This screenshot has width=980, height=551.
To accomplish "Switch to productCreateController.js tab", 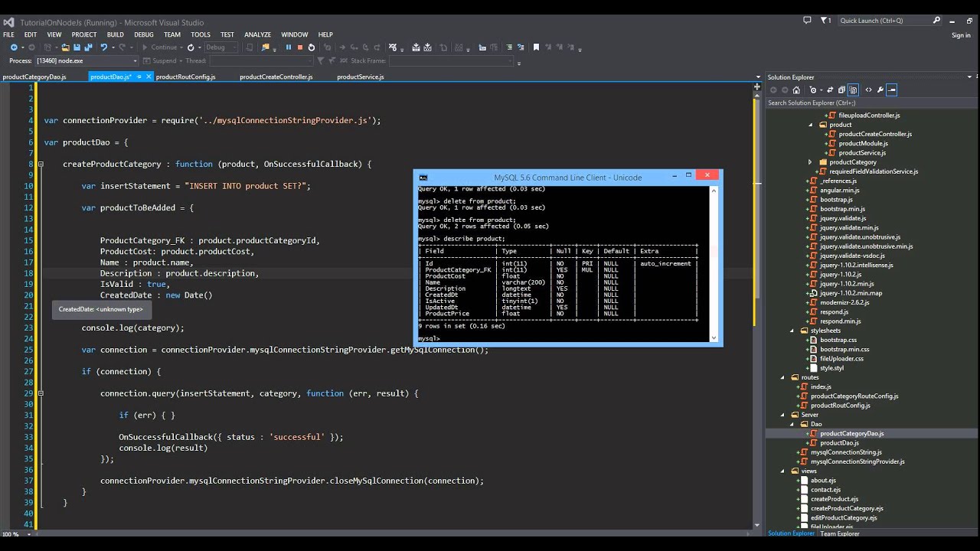I will pyautogui.click(x=276, y=77).
